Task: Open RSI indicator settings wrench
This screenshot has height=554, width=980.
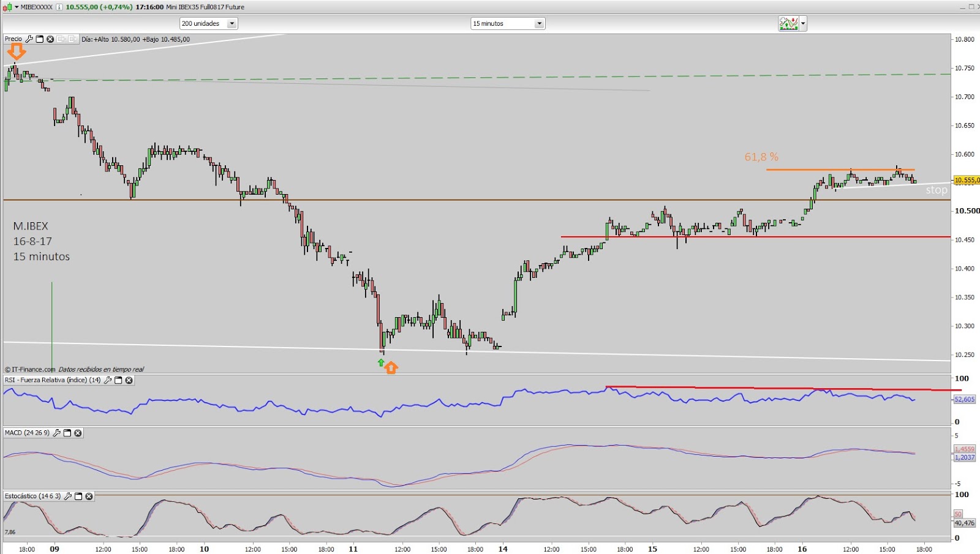Action: 108,380
